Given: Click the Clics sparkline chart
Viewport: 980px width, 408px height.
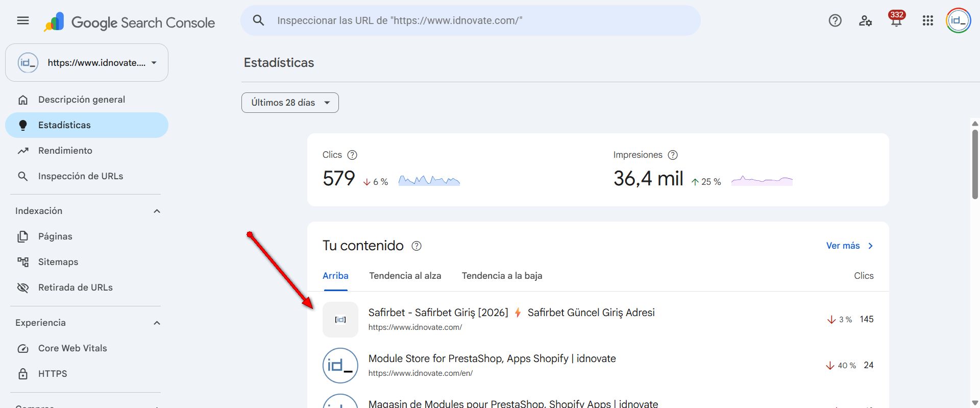Looking at the screenshot, I should 429,181.
